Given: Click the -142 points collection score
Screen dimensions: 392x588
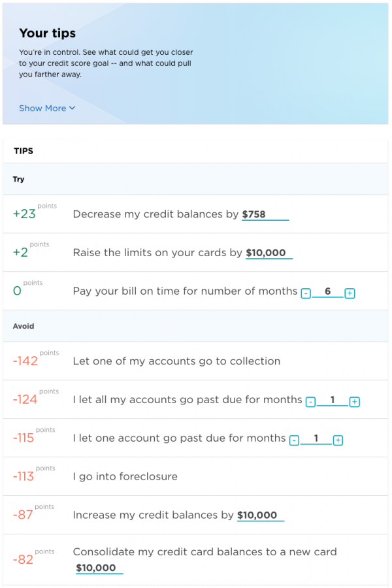Looking at the screenshot, I should pos(25,361).
